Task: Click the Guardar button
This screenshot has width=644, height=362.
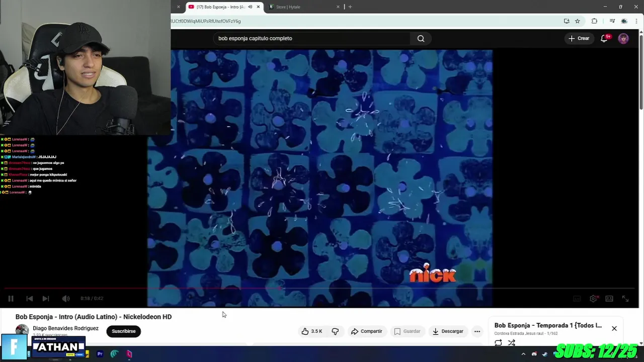Action: (x=407, y=331)
